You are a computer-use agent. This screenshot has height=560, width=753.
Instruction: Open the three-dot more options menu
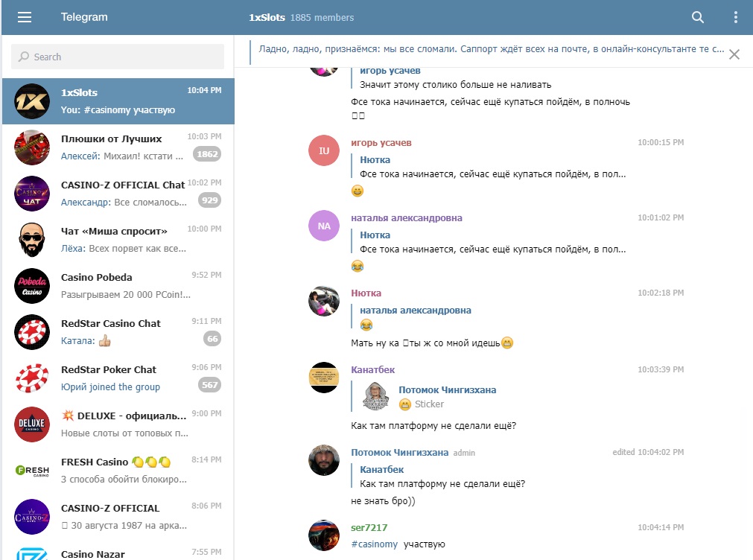pyautogui.click(x=735, y=17)
